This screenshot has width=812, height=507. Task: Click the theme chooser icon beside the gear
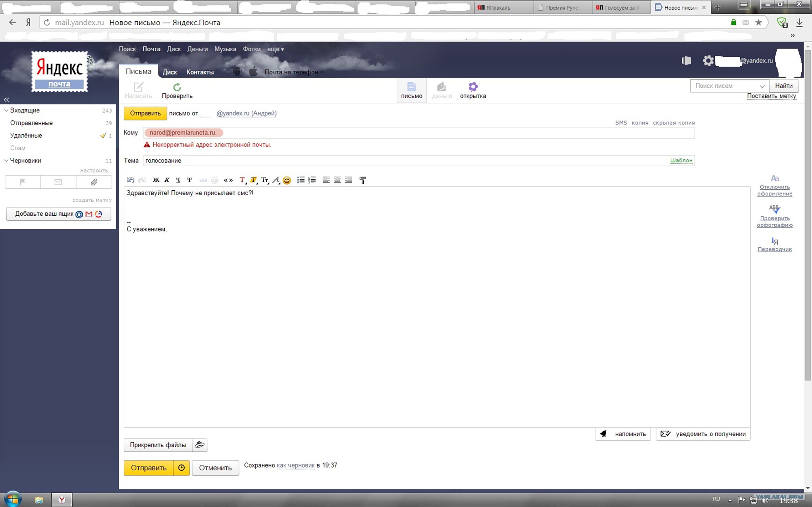(x=687, y=61)
